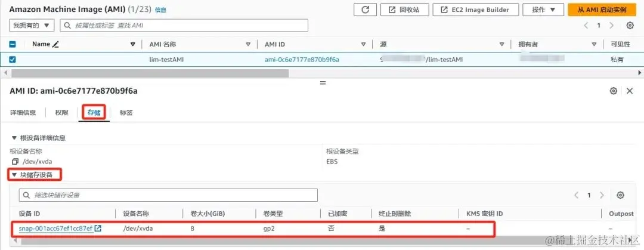Image resolution: width=644 pixels, height=250 pixels.
Task: Click the AMI table horizontal scrollbar
Action: tap(150, 73)
